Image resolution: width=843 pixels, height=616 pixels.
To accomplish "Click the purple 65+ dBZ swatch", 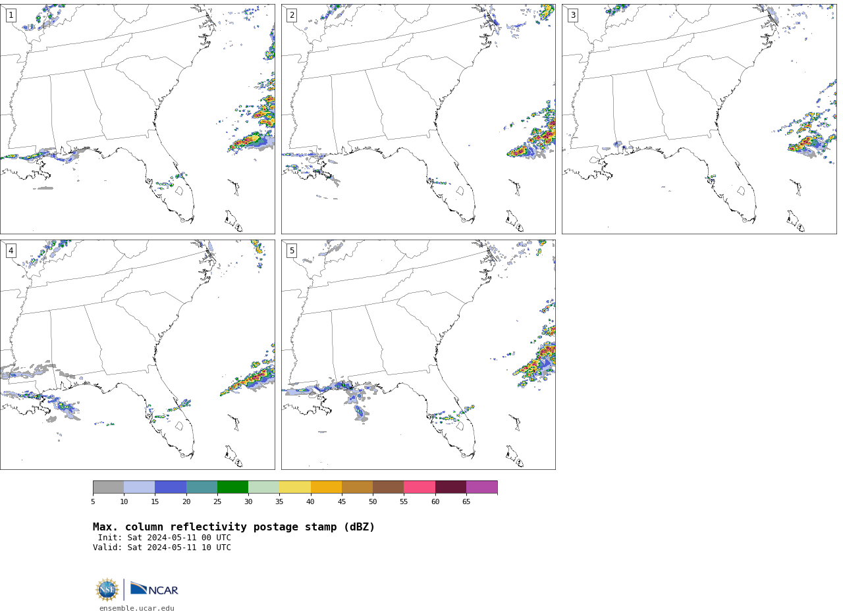I will tap(481, 487).
